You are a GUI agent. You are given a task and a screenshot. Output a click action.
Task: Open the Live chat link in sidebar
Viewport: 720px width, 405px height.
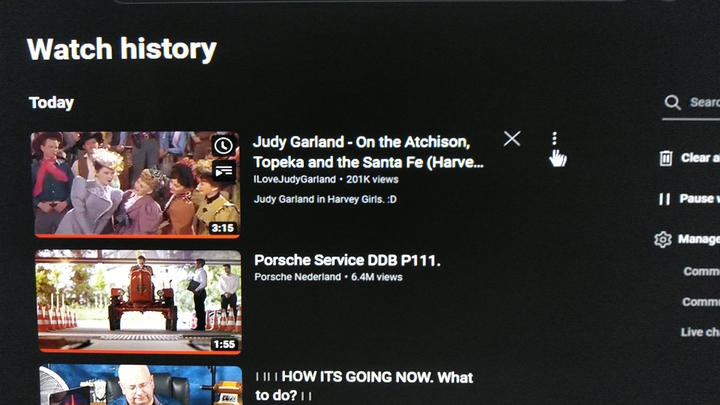point(700,332)
